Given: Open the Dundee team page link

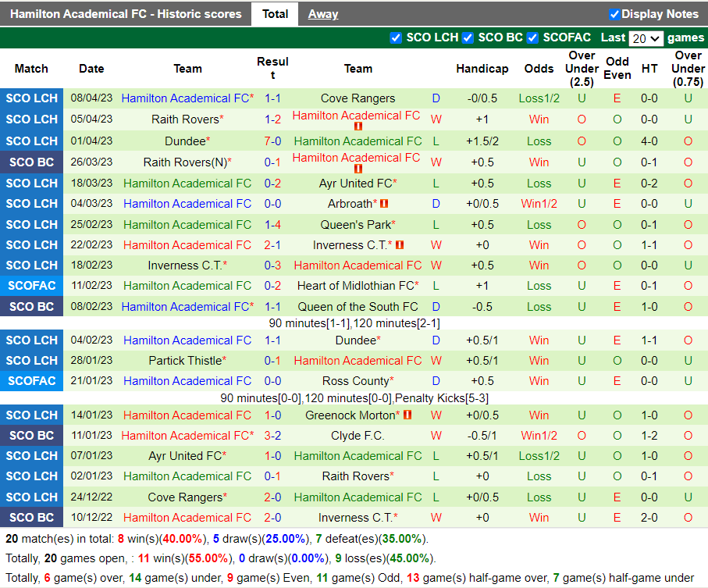Looking at the screenshot, I should click(184, 141).
